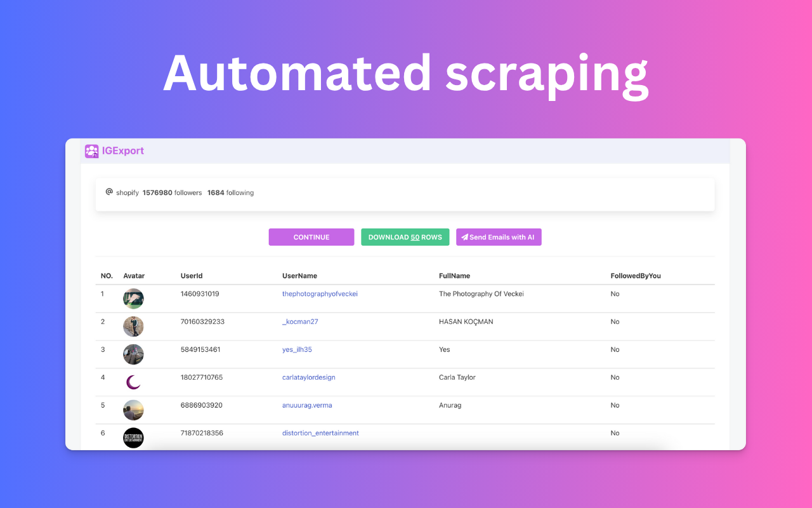Image resolution: width=812 pixels, height=508 pixels.
Task: Sort by the UserName column header
Action: 298,276
